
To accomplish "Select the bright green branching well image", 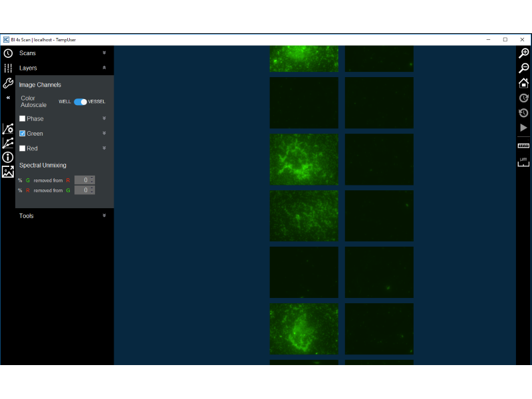I will (x=304, y=160).
